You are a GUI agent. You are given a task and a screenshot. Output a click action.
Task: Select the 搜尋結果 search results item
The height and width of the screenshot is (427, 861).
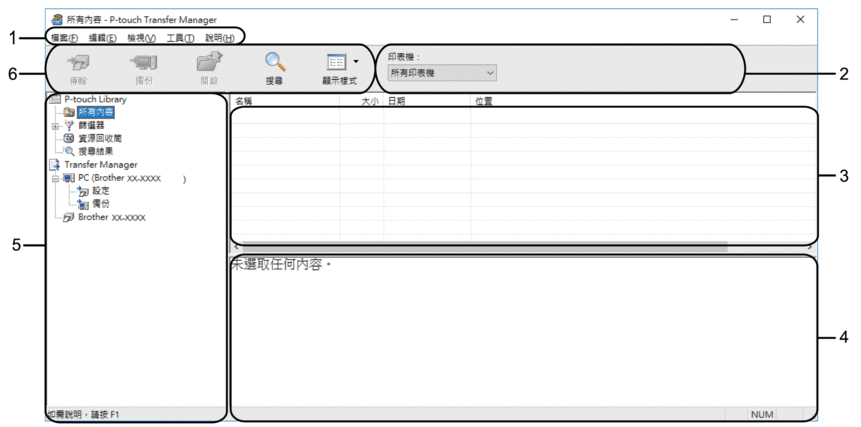[95, 151]
